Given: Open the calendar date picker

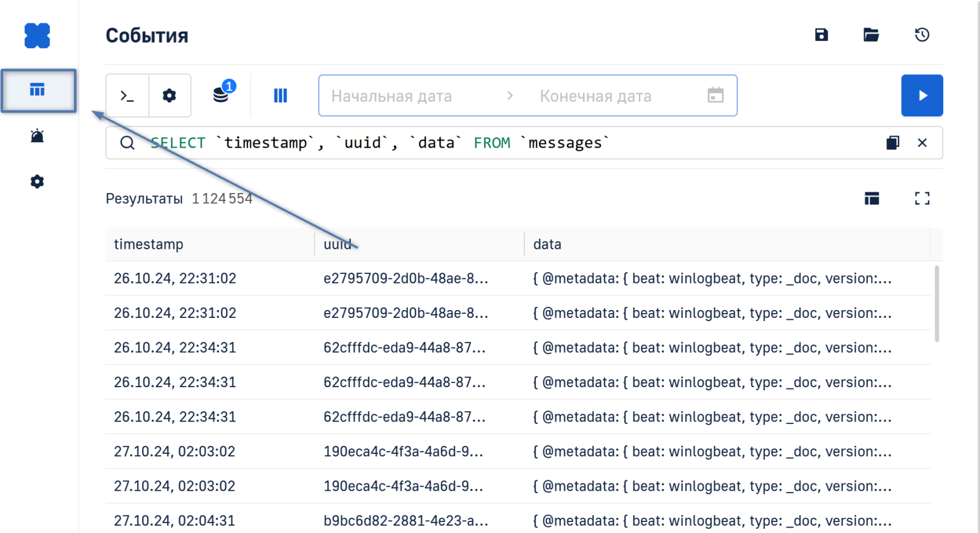Looking at the screenshot, I should 715,96.
